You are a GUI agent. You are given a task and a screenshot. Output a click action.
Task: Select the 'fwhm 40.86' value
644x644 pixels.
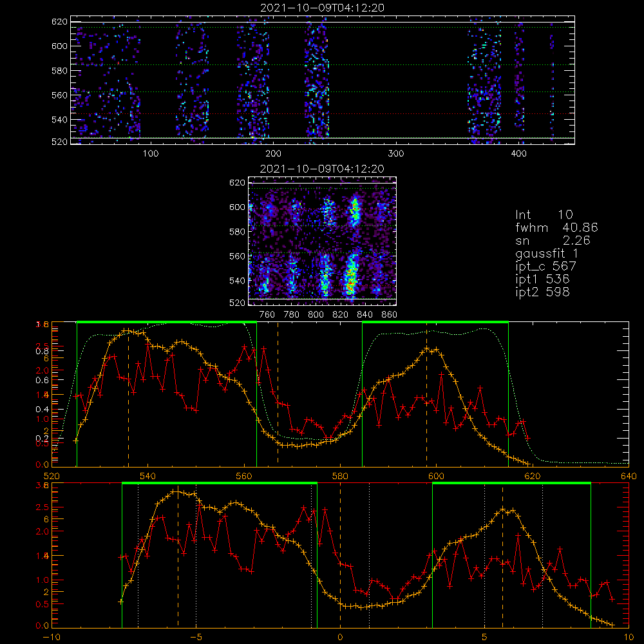(x=556, y=227)
